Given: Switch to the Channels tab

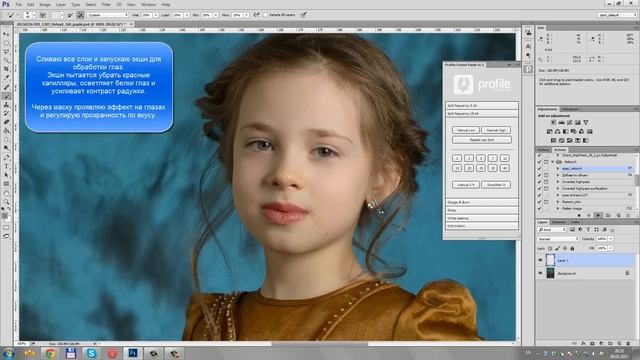Looking at the screenshot, I should 559,222.
